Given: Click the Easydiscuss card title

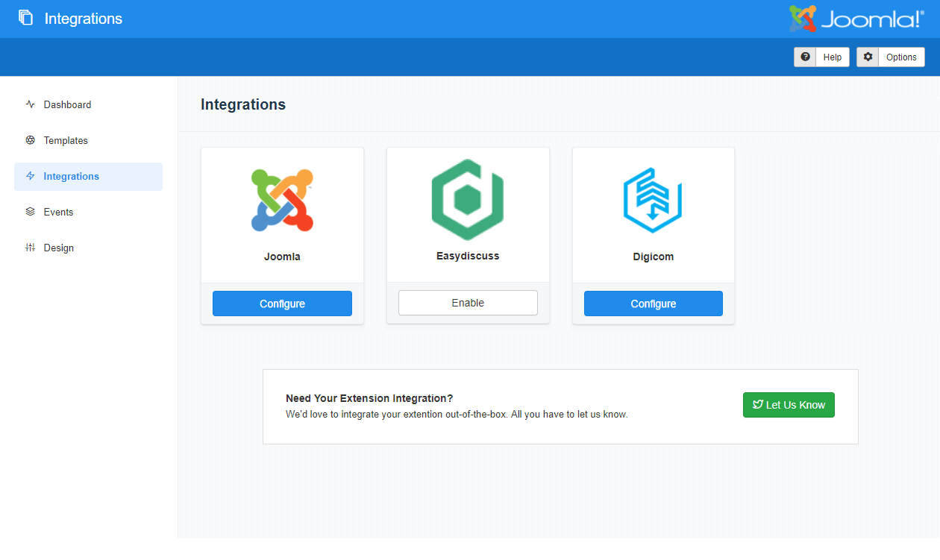Looking at the screenshot, I should (x=468, y=256).
